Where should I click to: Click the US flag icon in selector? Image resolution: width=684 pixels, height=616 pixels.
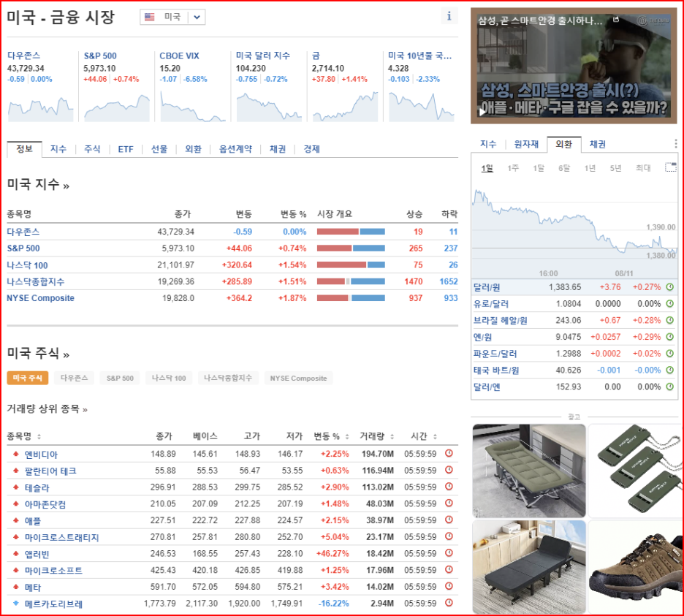point(150,17)
